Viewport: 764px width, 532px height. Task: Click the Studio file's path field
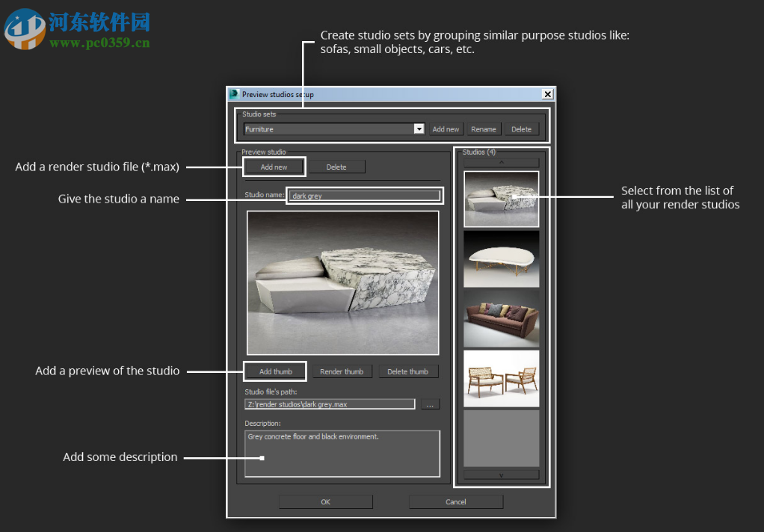(330, 404)
